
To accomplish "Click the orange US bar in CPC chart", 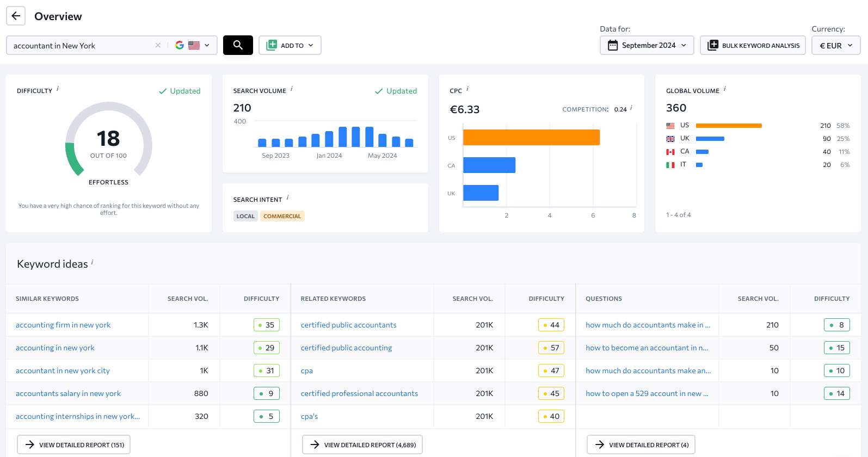I will click(x=531, y=137).
